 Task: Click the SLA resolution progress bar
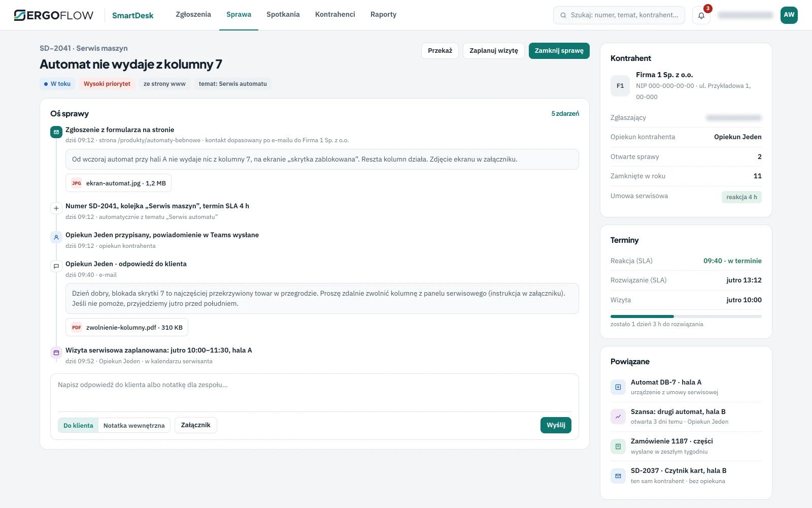pyautogui.click(x=686, y=316)
